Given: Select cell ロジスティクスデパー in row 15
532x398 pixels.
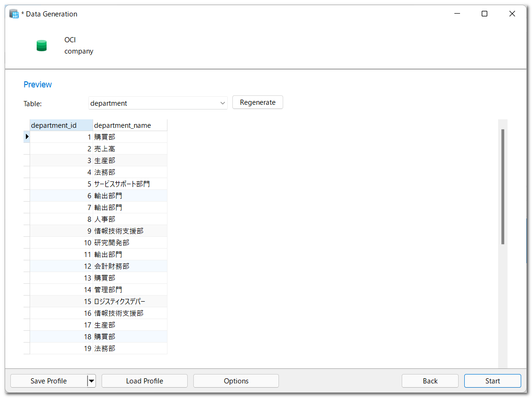Looking at the screenshot, I should [130, 301].
